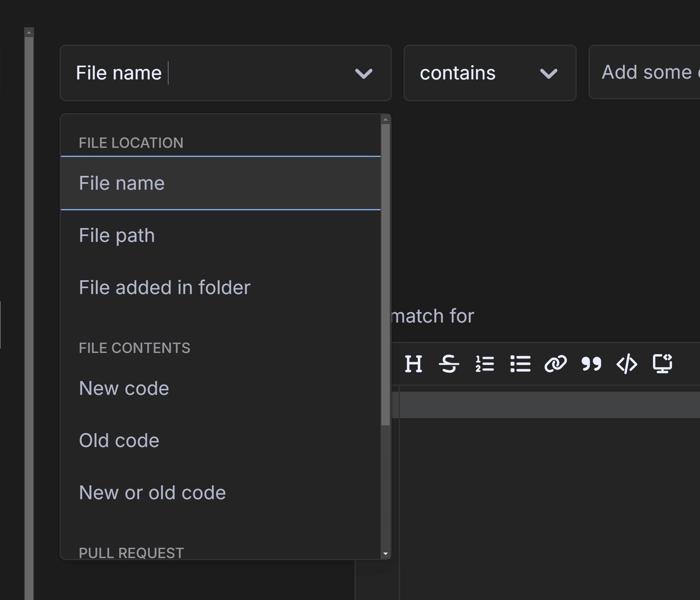This screenshot has height=600, width=700.
Task: Collapse the File name dropdown chevron
Action: pos(364,74)
